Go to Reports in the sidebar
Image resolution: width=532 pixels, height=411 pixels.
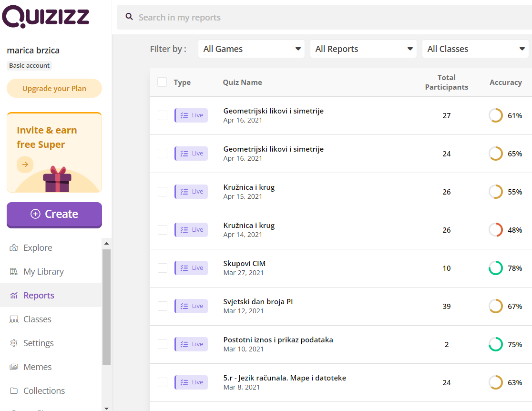pos(39,296)
